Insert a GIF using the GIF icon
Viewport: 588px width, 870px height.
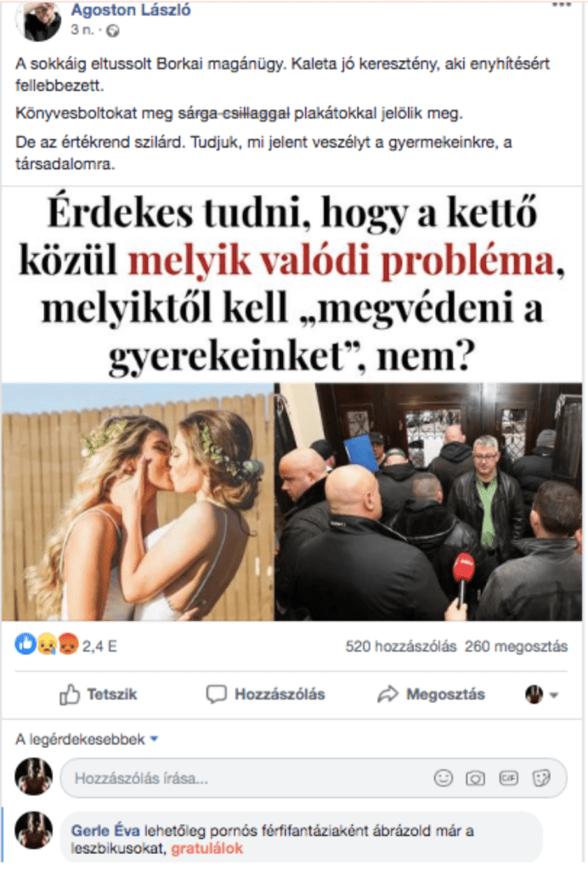coord(509,778)
